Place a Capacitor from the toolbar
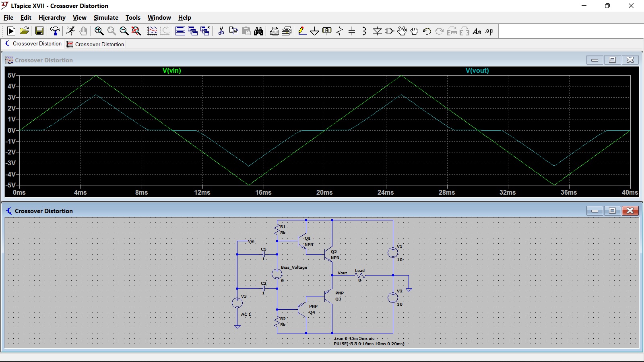Image resolution: width=644 pixels, height=362 pixels. pyautogui.click(x=352, y=31)
